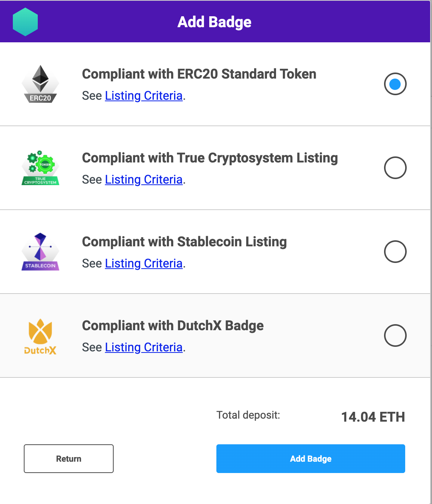
Task: Choose the Stablecoin Listing radio option
Action: point(395,252)
